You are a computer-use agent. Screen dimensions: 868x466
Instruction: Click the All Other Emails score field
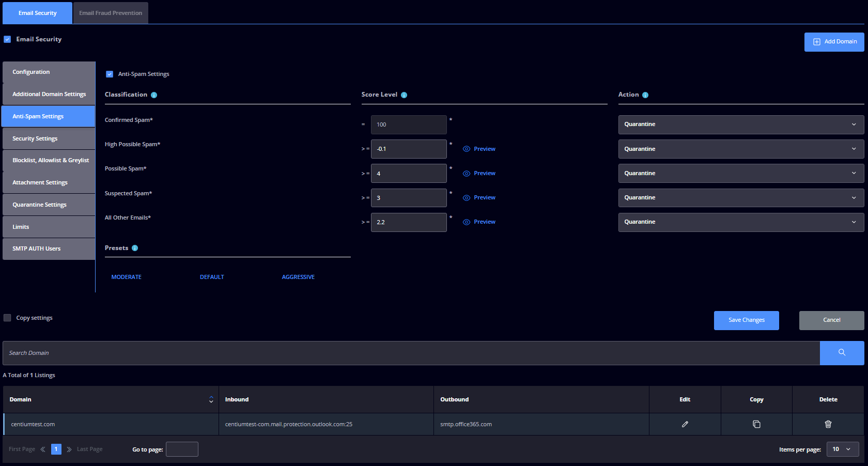pos(409,222)
